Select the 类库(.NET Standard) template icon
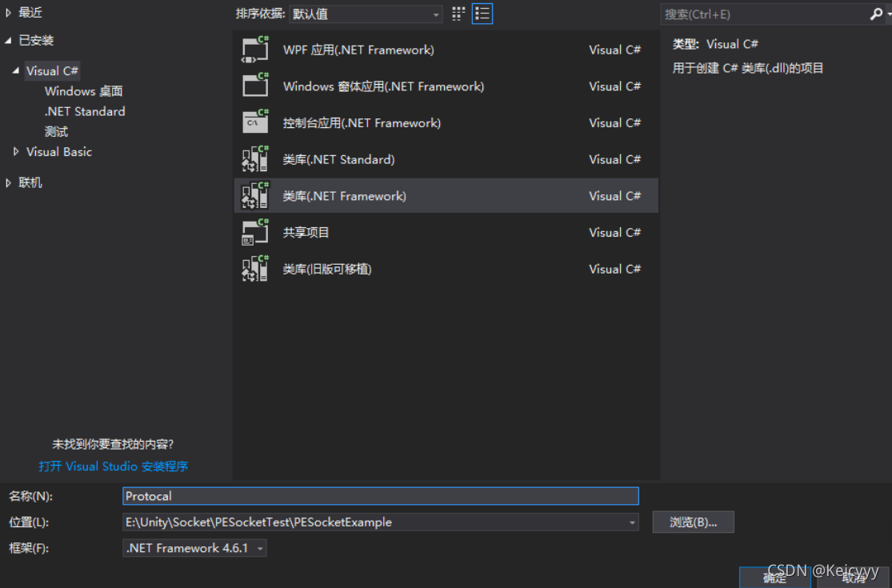 point(254,159)
